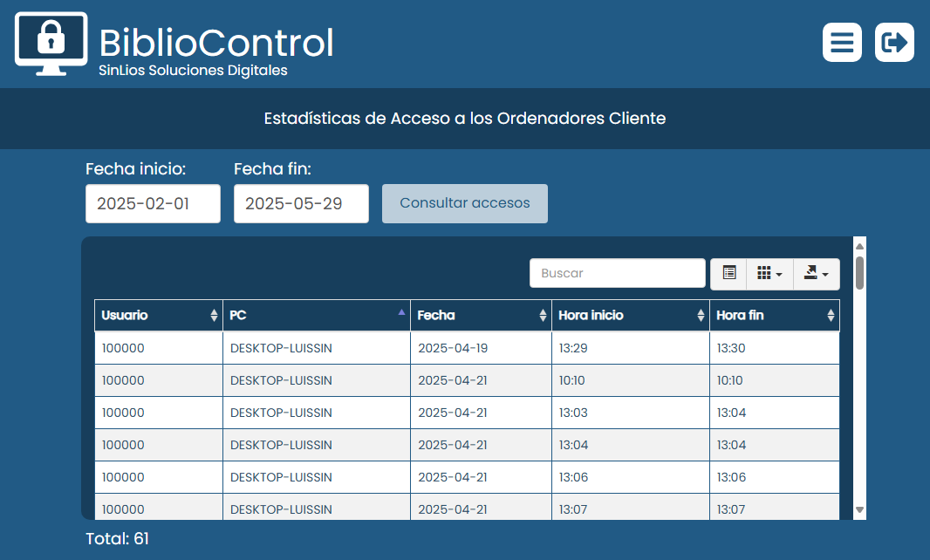Sort table by Hora inicio column

[630, 316]
